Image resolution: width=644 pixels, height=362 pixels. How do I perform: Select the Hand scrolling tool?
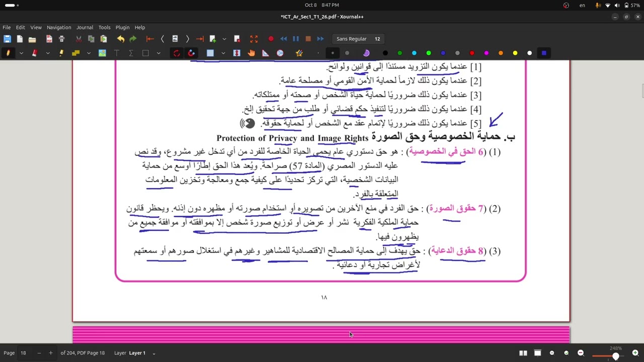[251, 53]
